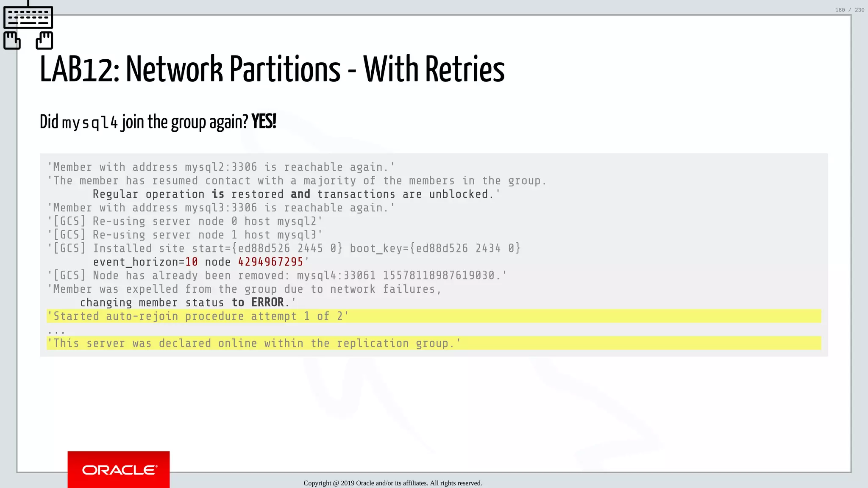This screenshot has height=488, width=868.
Task: Click the line 'changing member status to ERROR.'
Action: [188, 302]
